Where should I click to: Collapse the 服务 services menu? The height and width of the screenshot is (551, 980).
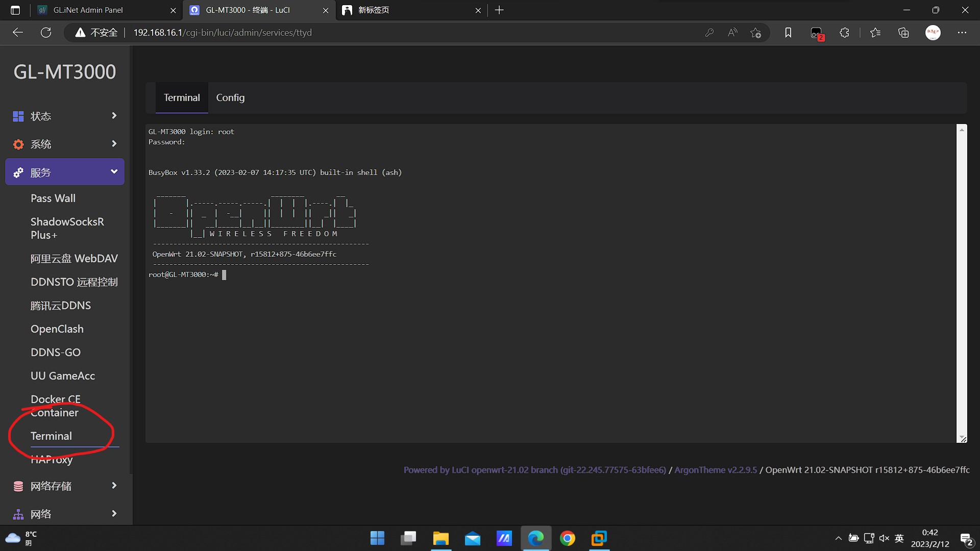click(x=114, y=172)
